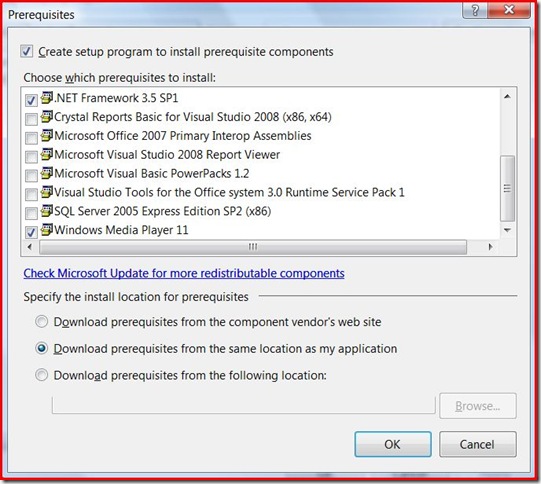Click the Visual Studio 2008 Report Viewer icon
This screenshot has height=484, width=541.
pos(47,155)
